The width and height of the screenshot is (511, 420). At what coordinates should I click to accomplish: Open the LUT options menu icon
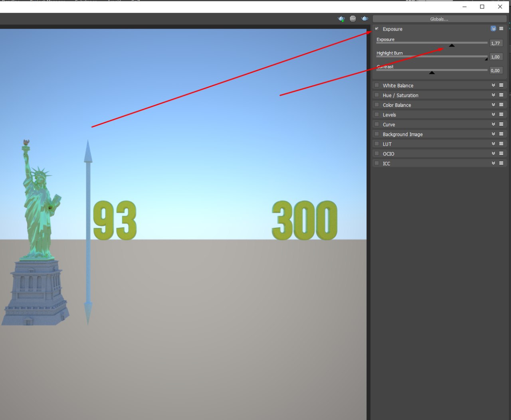(501, 144)
